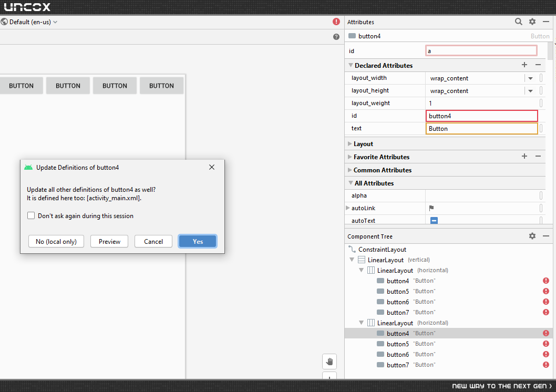
Task: Click error icon on the highlighted button4 row
Action: pyautogui.click(x=545, y=333)
